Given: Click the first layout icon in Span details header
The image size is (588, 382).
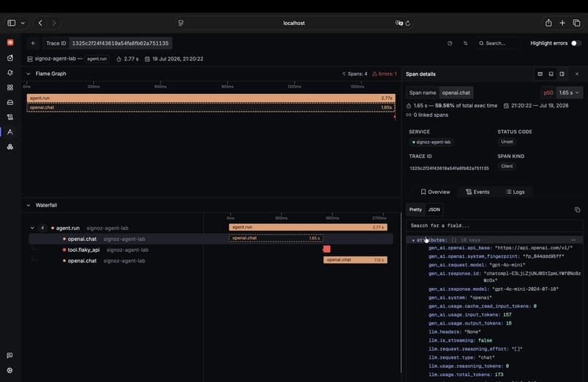Looking at the screenshot, I should click(540, 74).
